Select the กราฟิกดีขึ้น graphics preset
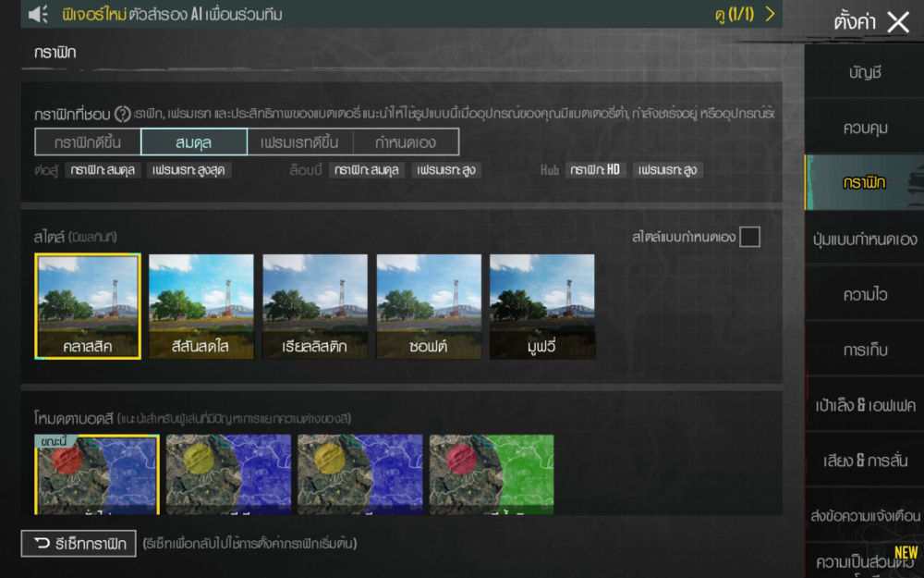This screenshot has height=578, width=924. 88,142
